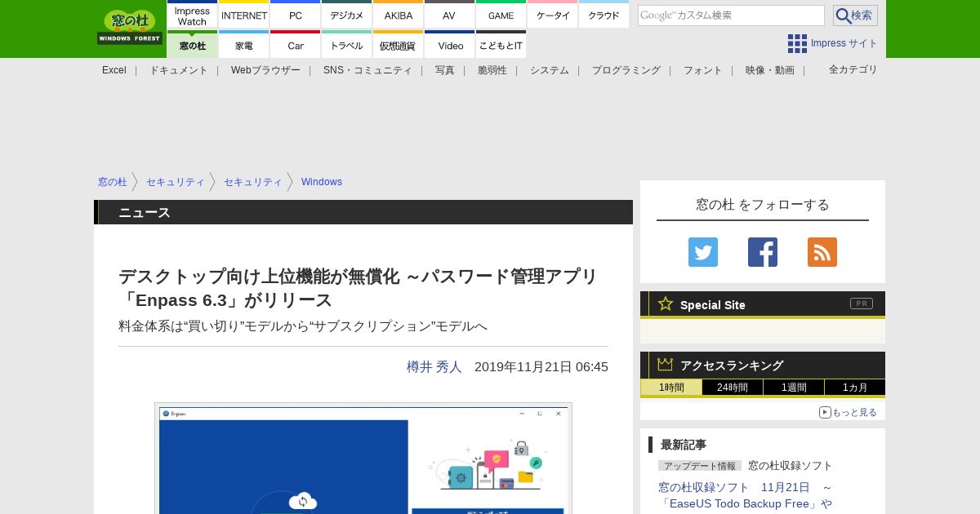Go to the ドキュメント category
This screenshot has height=514, width=980.
(x=178, y=70)
